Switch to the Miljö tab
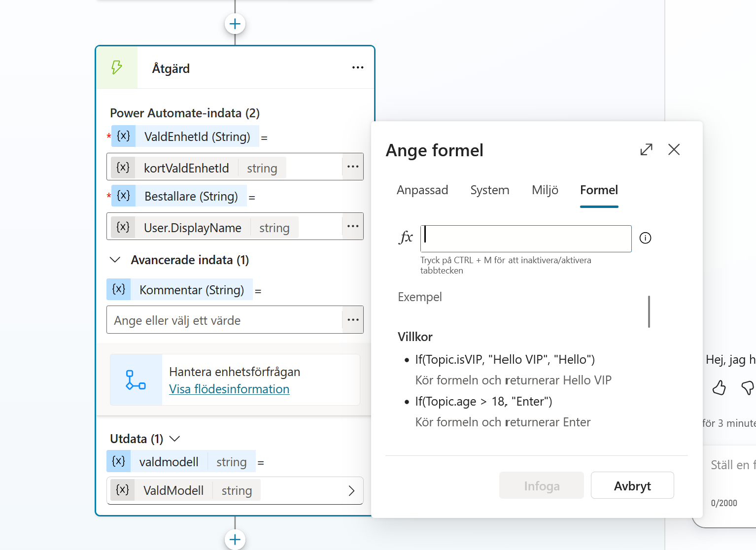756x550 pixels. (545, 190)
